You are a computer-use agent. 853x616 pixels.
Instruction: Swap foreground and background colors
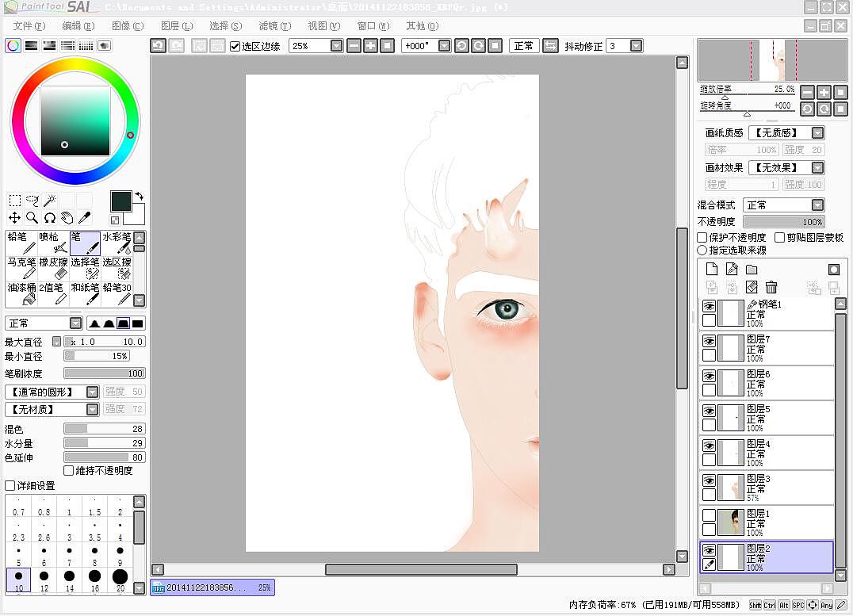140,196
